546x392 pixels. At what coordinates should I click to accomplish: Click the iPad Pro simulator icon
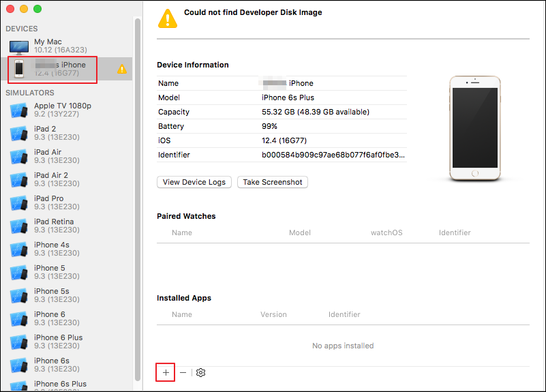tap(19, 202)
